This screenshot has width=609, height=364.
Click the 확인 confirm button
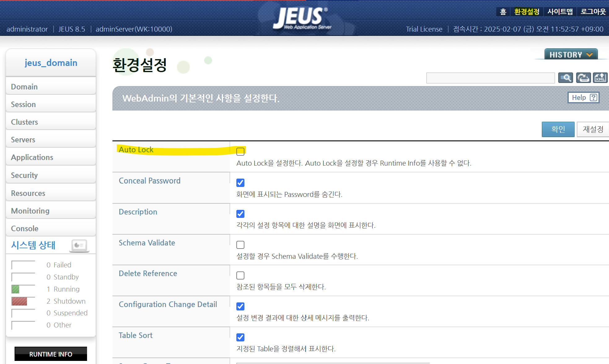click(x=558, y=129)
